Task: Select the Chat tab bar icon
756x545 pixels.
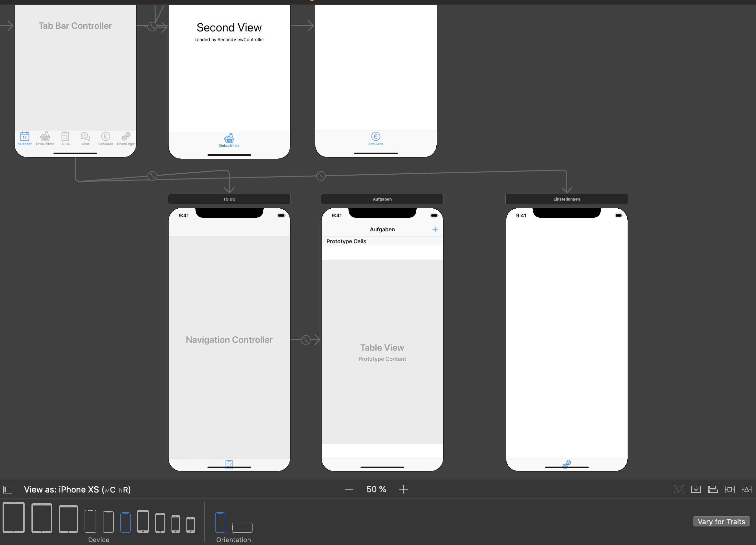Action: pos(84,137)
